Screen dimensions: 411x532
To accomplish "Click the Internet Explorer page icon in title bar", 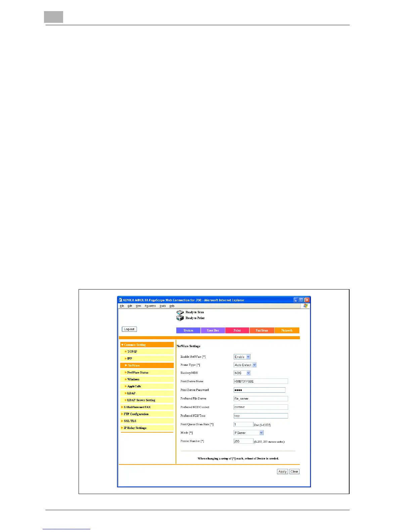I will pyautogui.click(x=121, y=300).
